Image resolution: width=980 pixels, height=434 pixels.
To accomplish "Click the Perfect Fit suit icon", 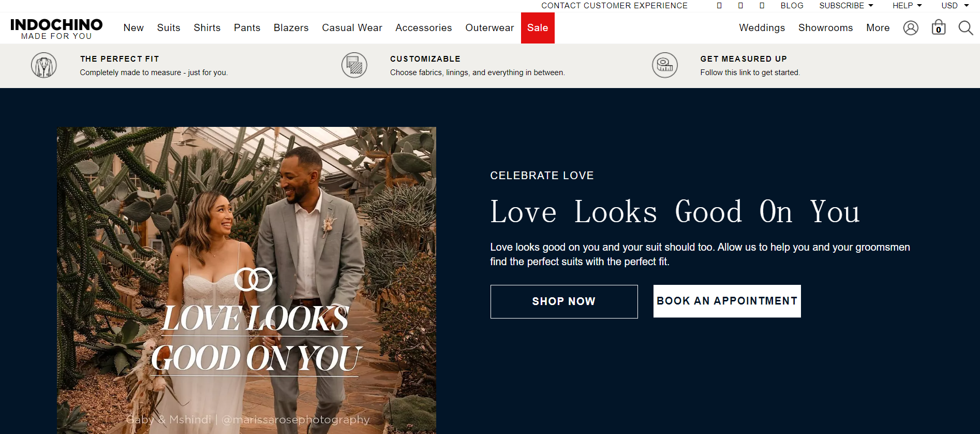I will [44, 66].
